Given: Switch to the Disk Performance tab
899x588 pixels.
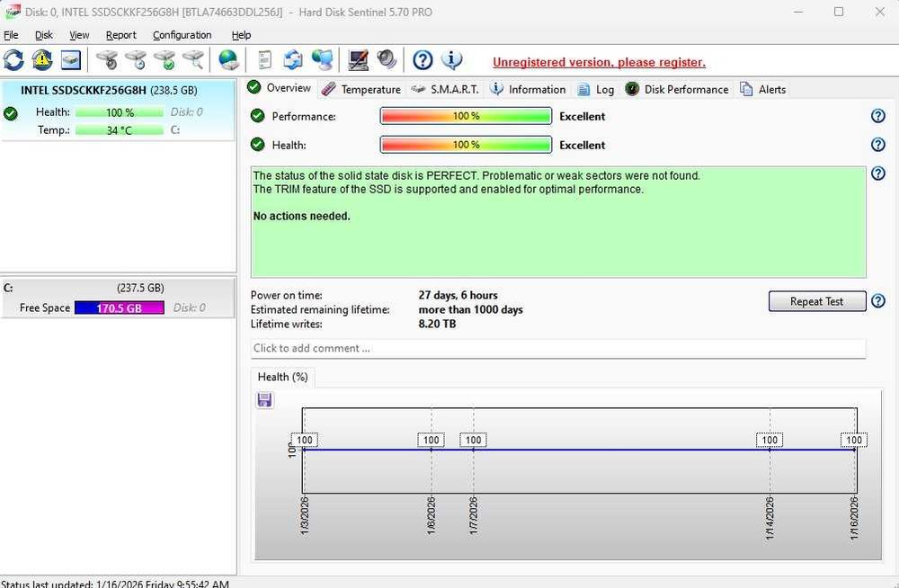Looking at the screenshot, I should 677,90.
